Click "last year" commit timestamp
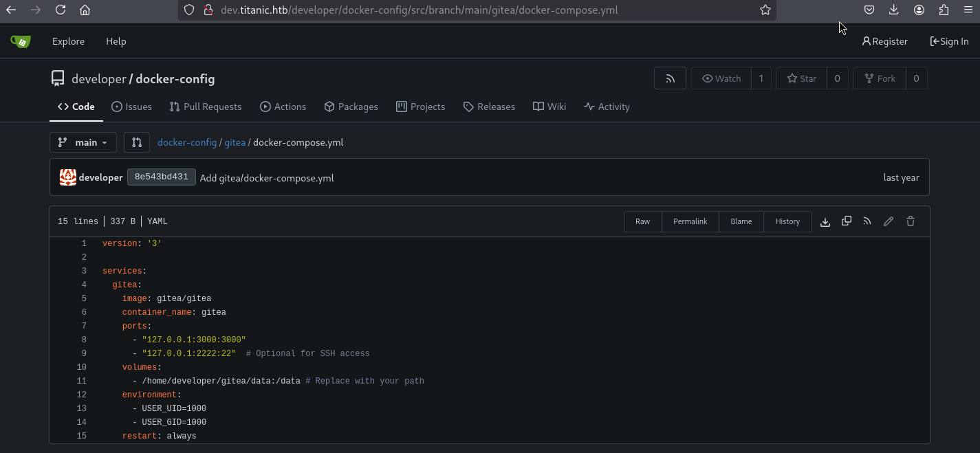This screenshot has width=980, height=453. tap(901, 177)
